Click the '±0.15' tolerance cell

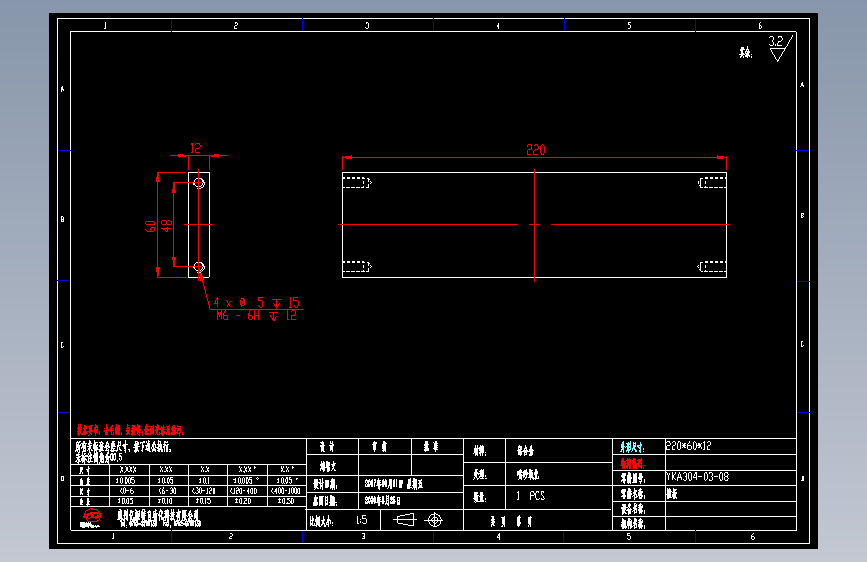(x=203, y=501)
